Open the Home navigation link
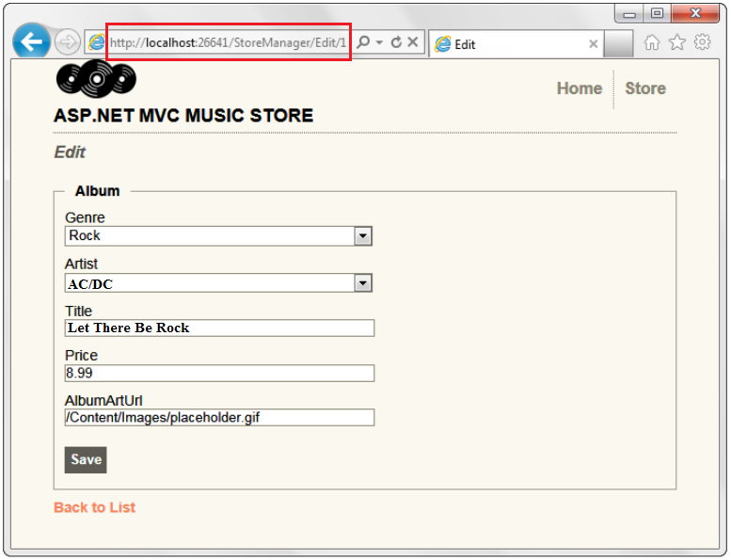 [580, 88]
